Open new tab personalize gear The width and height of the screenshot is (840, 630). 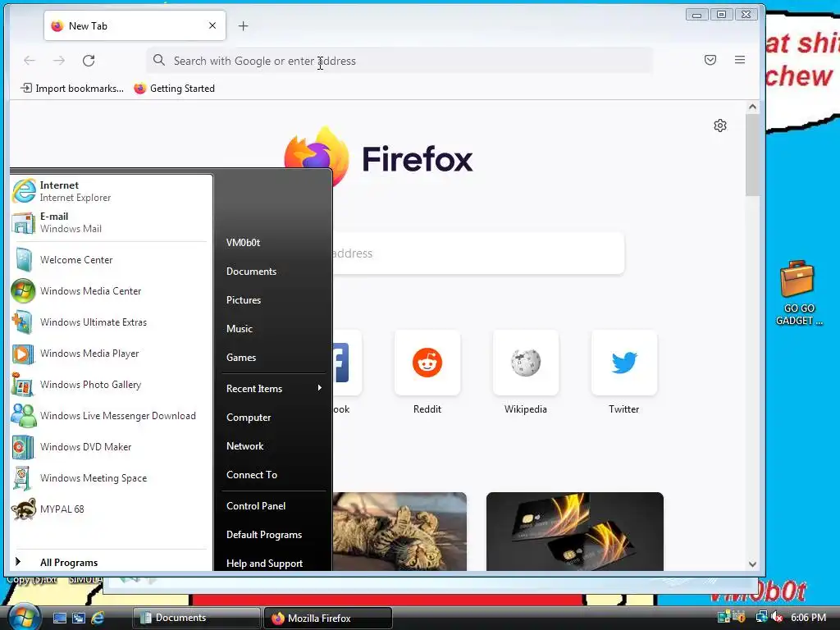point(720,126)
